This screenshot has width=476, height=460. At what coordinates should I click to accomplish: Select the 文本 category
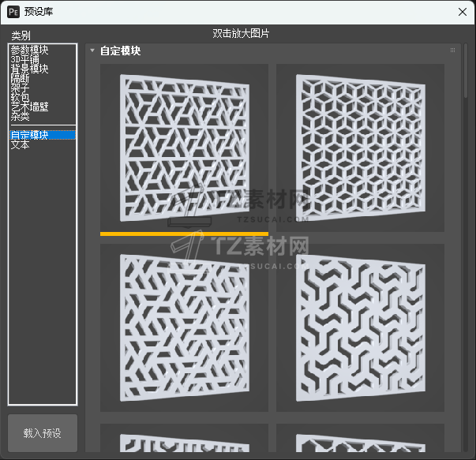(20, 144)
